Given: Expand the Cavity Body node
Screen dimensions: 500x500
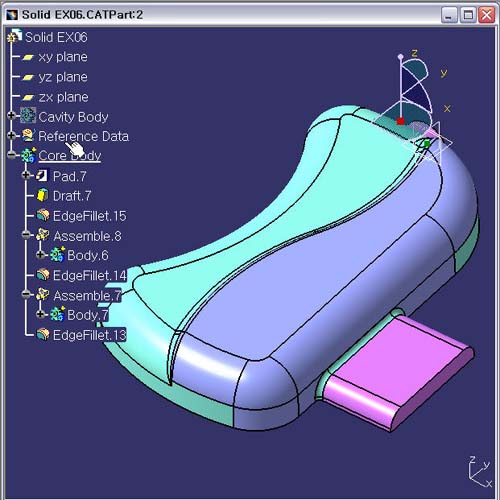Looking at the screenshot, I should pos(11,116).
